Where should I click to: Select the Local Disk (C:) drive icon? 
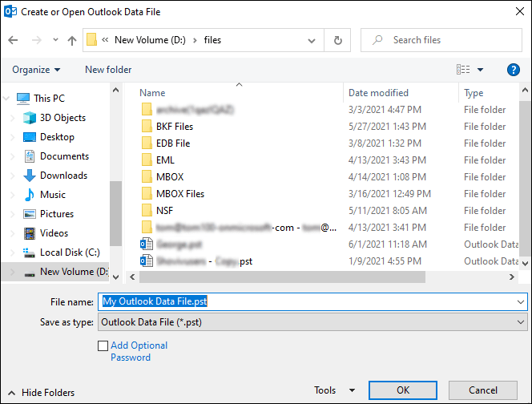coord(29,252)
